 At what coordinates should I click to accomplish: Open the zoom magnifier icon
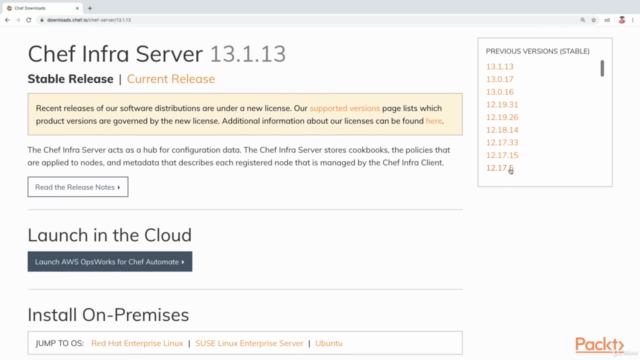click(x=583, y=20)
